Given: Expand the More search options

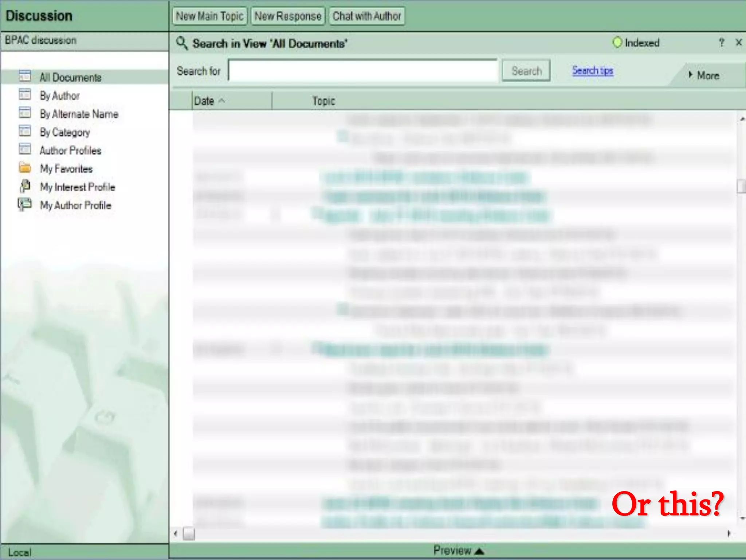Looking at the screenshot, I should pos(704,75).
